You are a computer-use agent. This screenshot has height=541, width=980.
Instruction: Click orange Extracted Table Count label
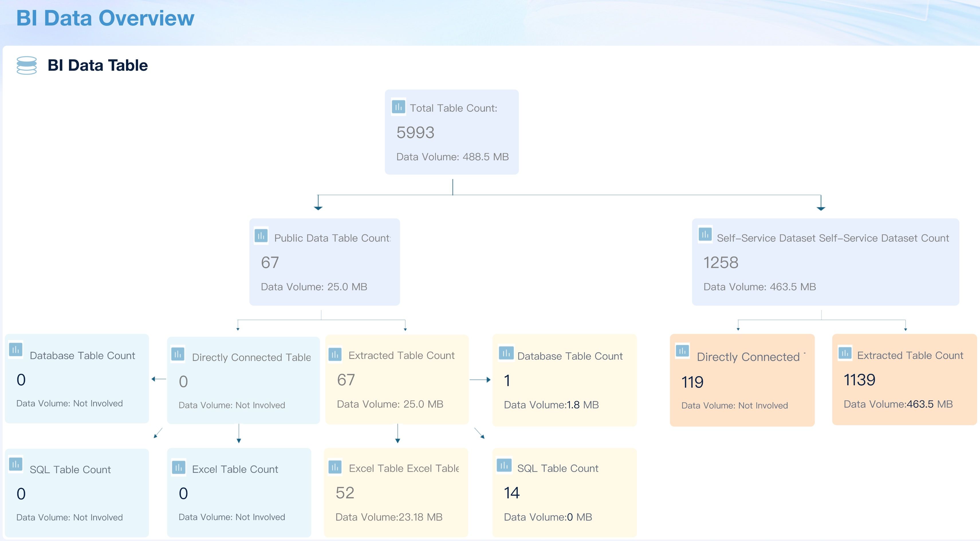tap(910, 356)
